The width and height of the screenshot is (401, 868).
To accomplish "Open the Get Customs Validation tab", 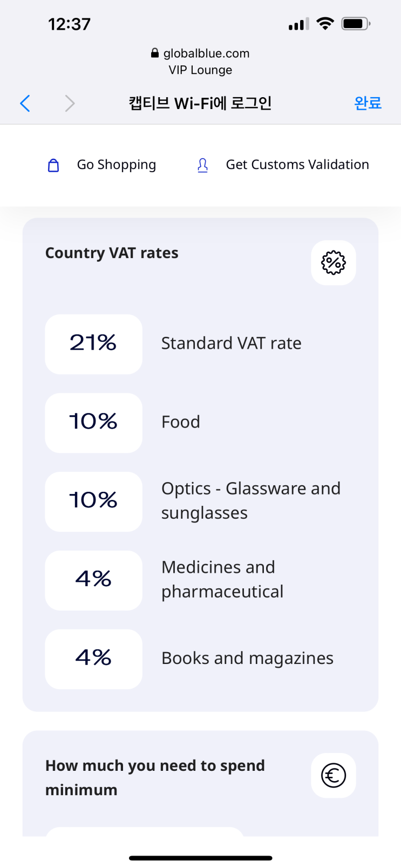I will pyautogui.click(x=297, y=165).
